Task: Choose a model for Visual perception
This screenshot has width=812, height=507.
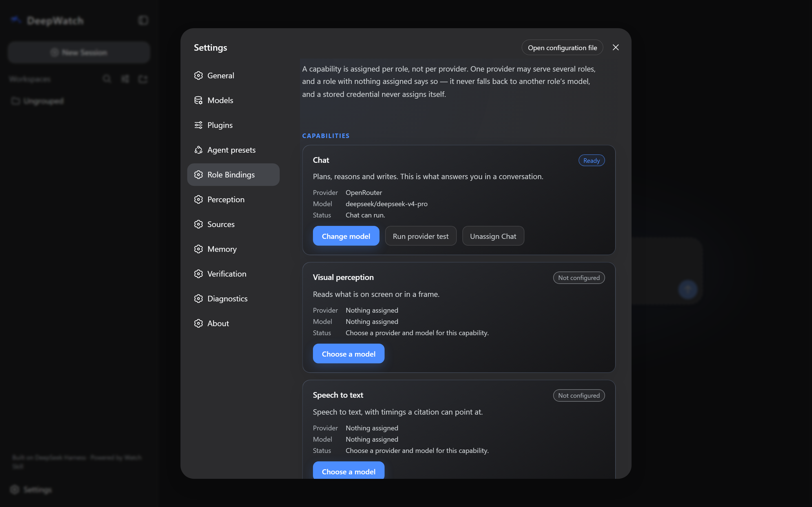Action: coord(348,354)
